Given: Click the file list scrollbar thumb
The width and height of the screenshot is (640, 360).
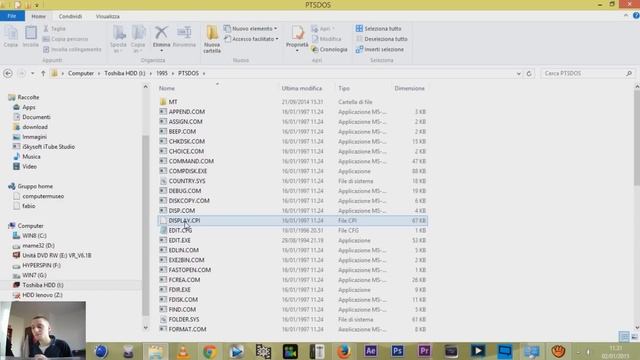Looking at the screenshot, I should pyautogui.click(x=637, y=137).
